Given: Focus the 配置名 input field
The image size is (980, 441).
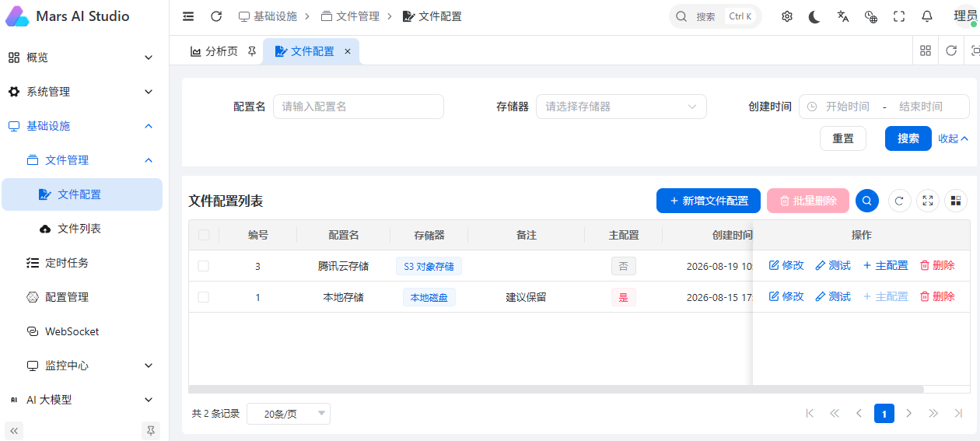Looking at the screenshot, I should (359, 107).
